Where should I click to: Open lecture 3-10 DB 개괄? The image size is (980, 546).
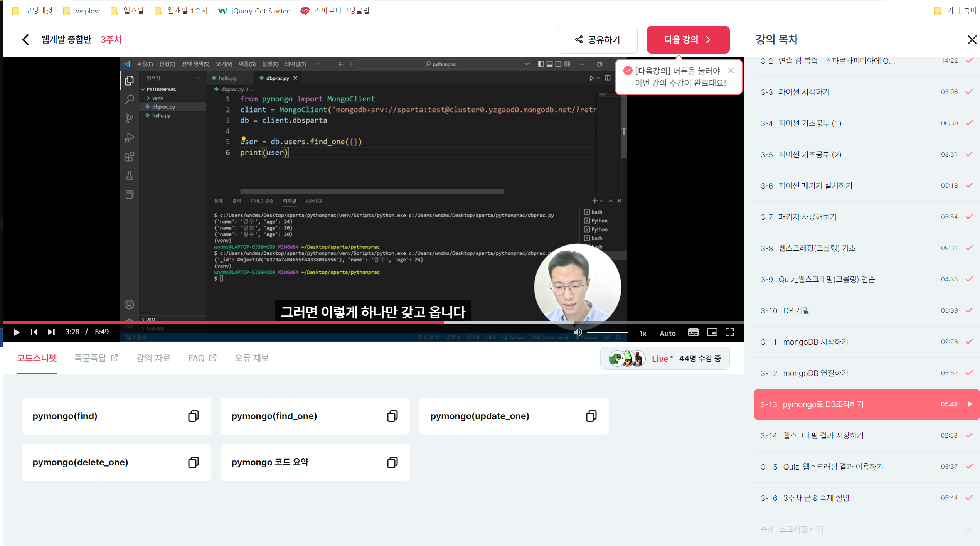point(867,311)
